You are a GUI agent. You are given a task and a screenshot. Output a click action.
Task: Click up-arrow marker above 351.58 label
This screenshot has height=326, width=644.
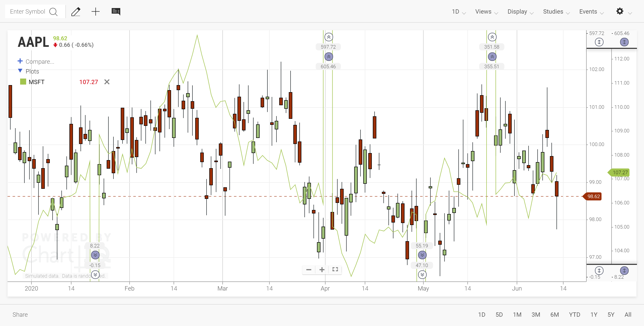(x=492, y=37)
